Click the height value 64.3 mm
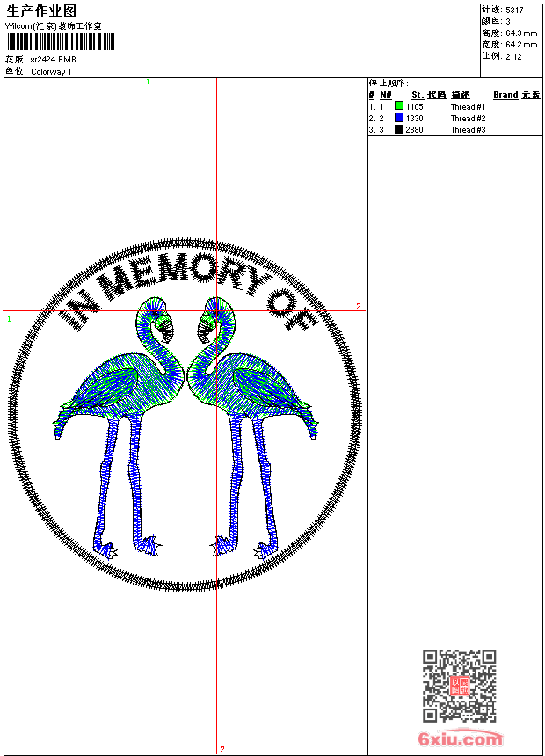The image size is (545, 756). pos(521,33)
